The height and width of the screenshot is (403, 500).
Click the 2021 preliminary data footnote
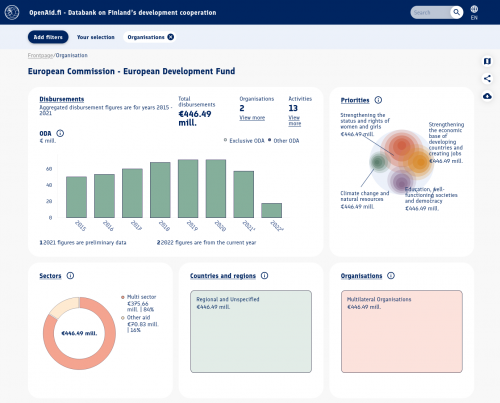tap(83, 243)
